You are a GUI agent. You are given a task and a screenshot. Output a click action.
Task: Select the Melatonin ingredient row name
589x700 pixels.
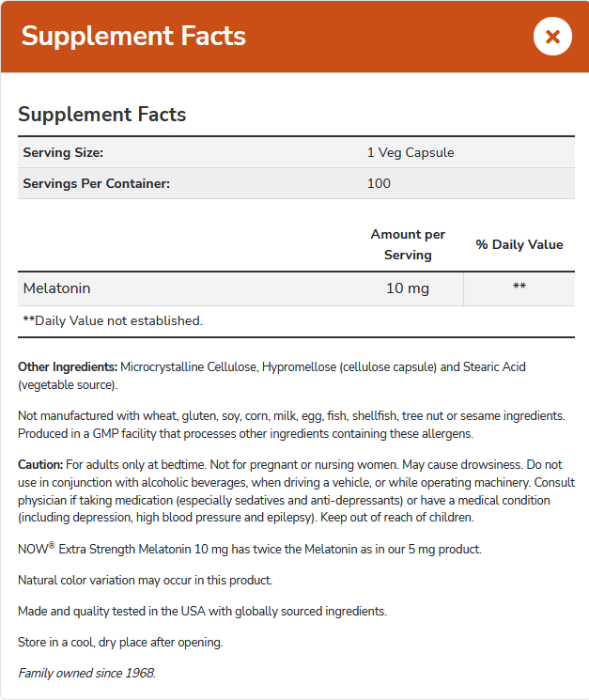(x=56, y=288)
